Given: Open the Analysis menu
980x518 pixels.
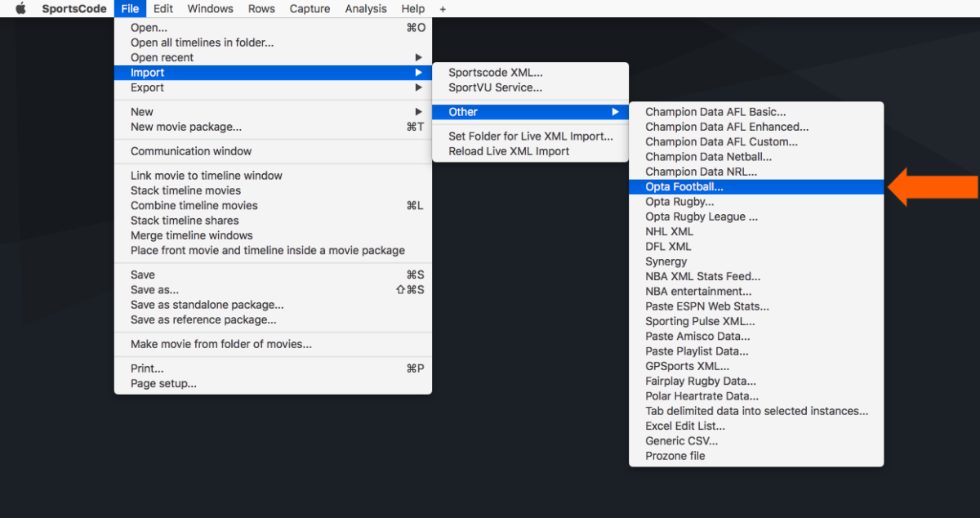Looking at the screenshot, I should 366,9.
